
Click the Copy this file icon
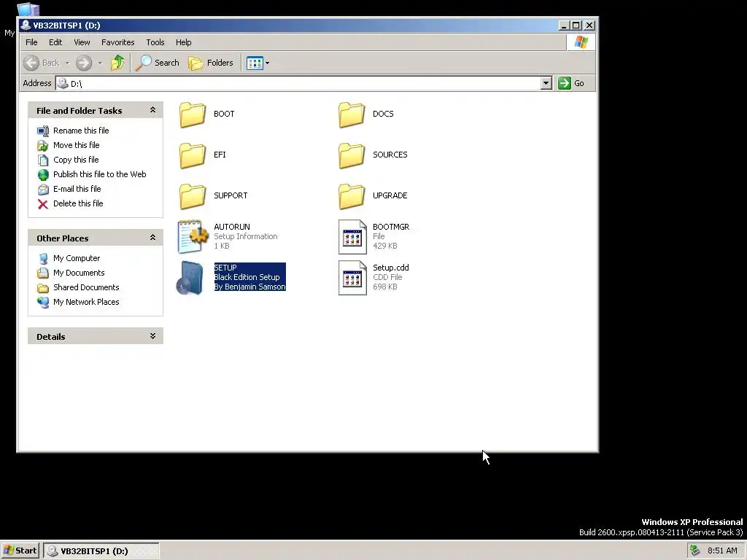pos(43,160)
